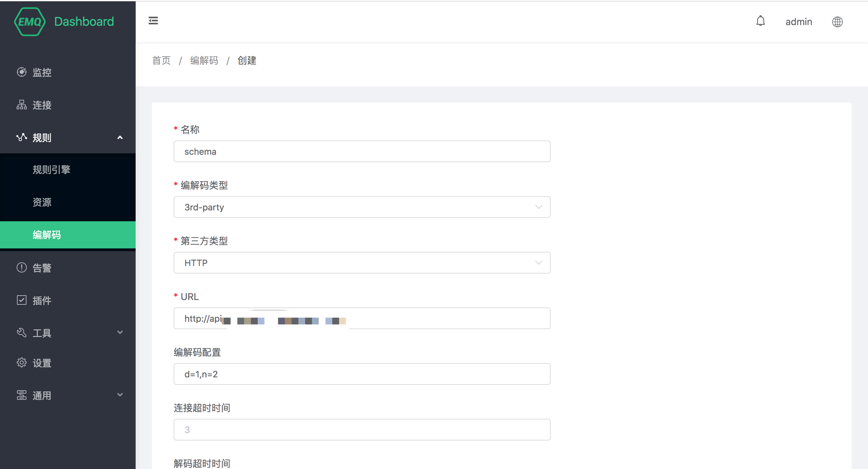Open the 连接 connections menu icon

pyautogui.click(x=22, y=105)
